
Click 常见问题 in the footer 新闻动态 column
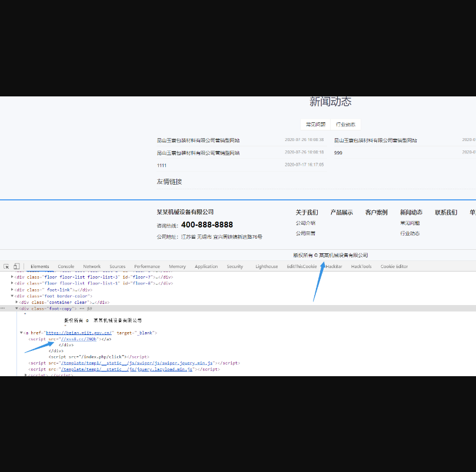point(410,223)
